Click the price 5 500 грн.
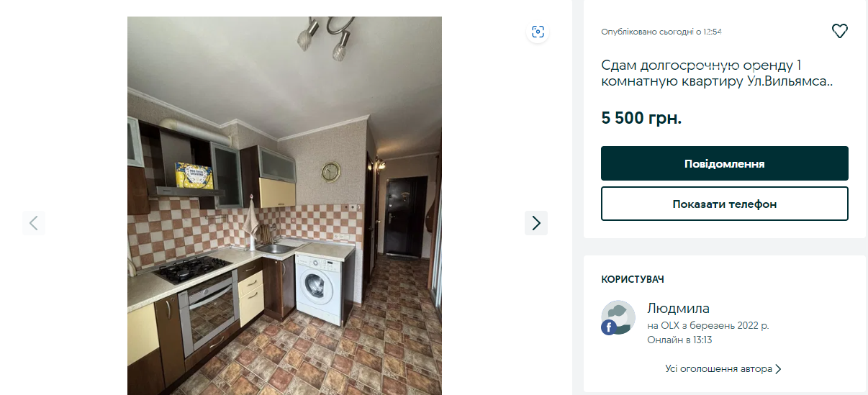Screen dimensions: 868x395 tap(641, 118)
